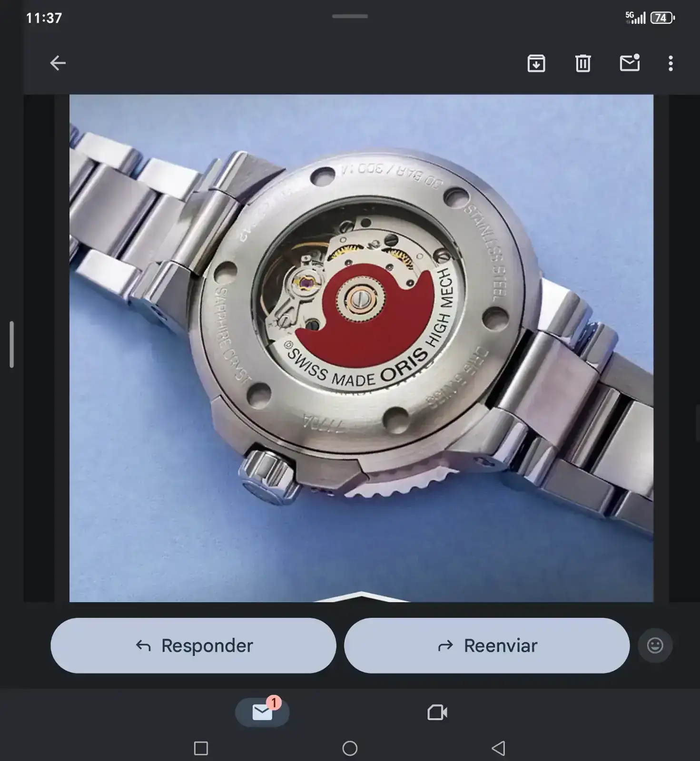The height and width of the screenshot is (761, 700).
Task: Open the Oris watch caseback image
Action: [361, 348]
